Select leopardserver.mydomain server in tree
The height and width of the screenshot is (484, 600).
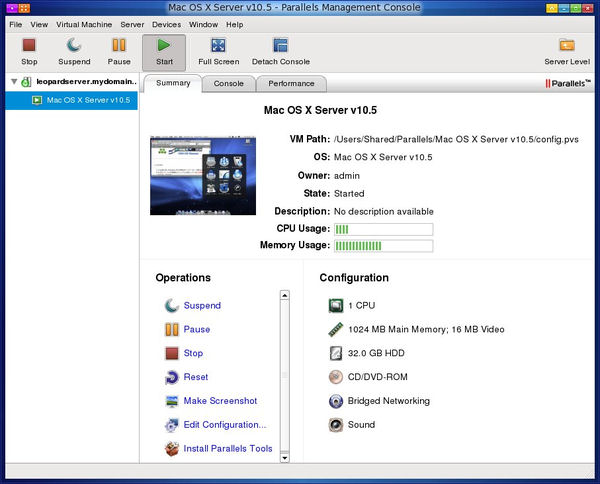[86, 81]
